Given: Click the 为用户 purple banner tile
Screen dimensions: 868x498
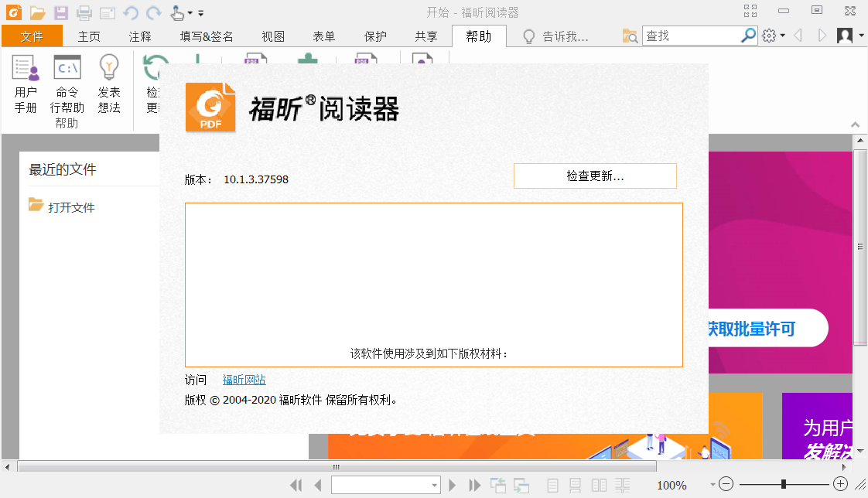Looking at the screenshot, I should (x=817, y=425).
